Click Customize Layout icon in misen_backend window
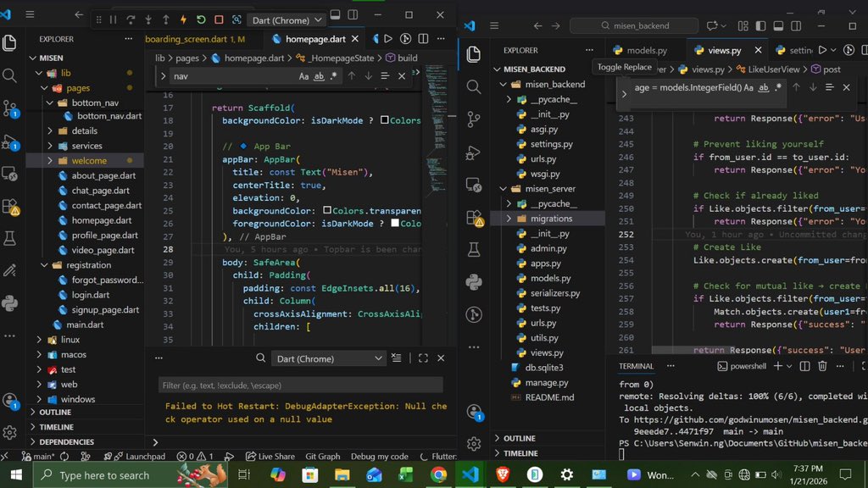The image size is (868, 488). coord(743,25)
